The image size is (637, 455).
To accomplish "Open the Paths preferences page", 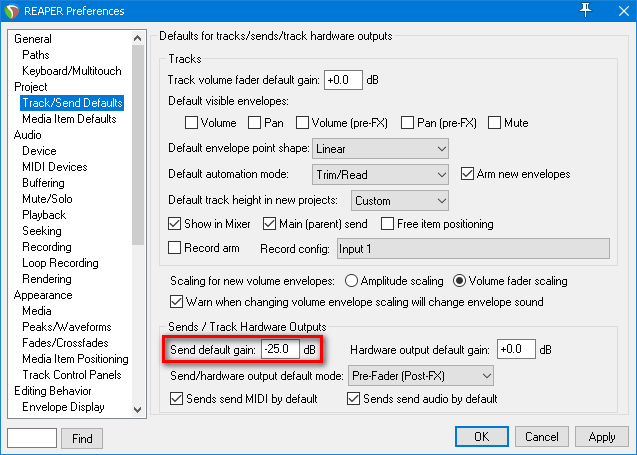I will click(x=36, y=55).
